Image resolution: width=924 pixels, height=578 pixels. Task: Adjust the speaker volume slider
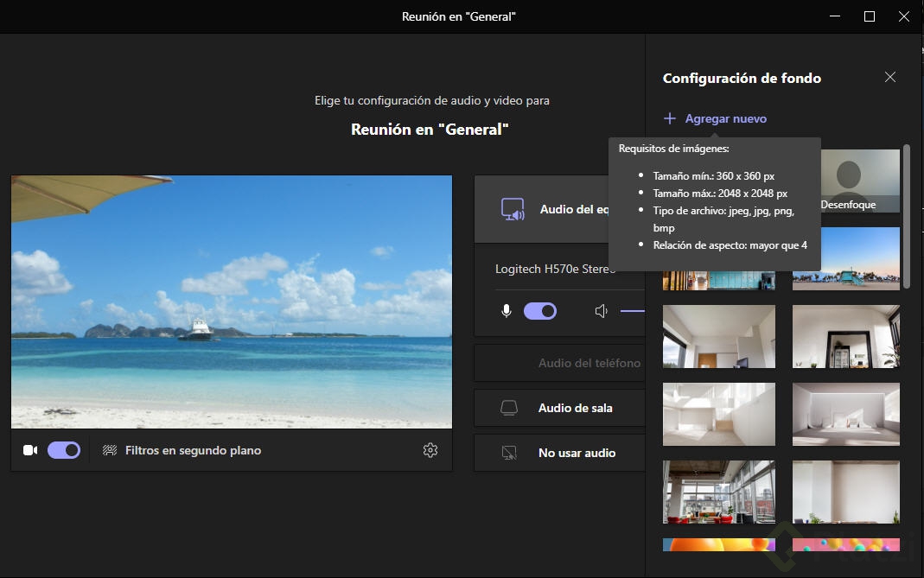pos(633,311)
